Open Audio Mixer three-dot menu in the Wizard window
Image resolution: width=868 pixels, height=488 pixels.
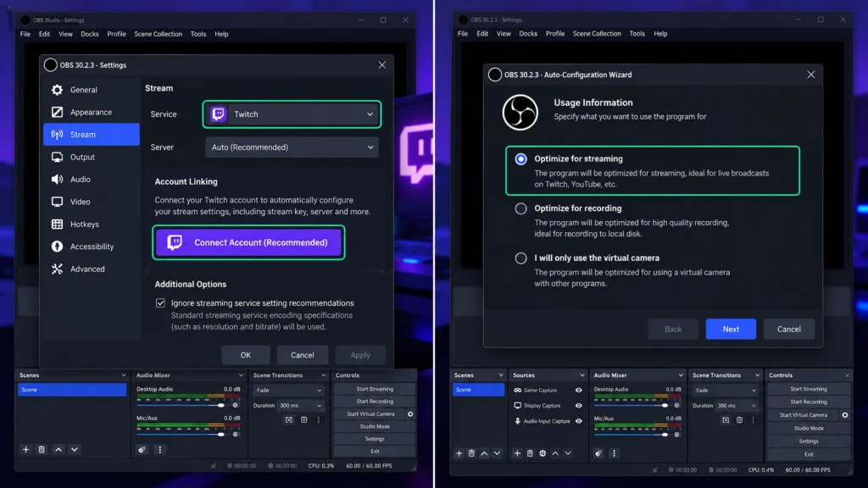pos(614,453)
